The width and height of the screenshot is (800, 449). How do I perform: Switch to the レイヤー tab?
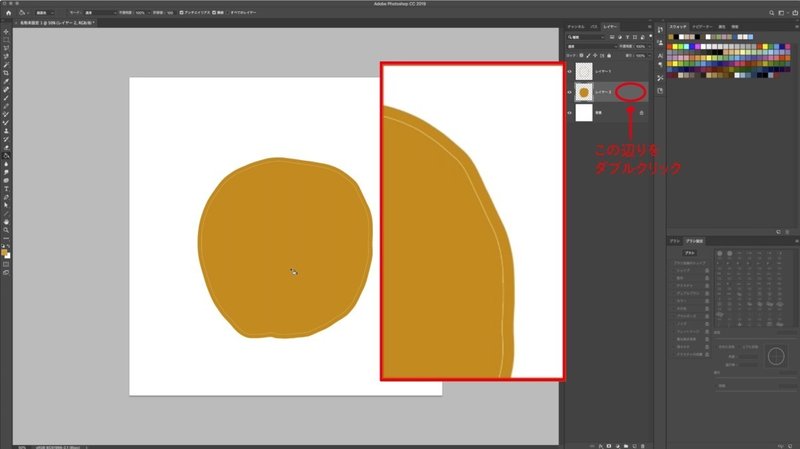(610, 27)
